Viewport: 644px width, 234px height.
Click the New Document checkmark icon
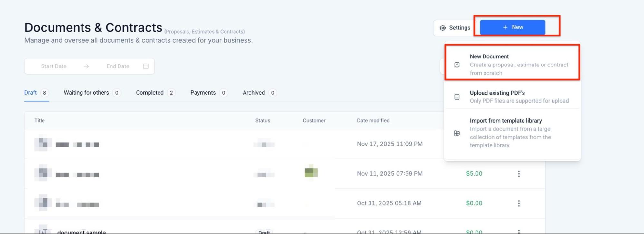point(457,65)
